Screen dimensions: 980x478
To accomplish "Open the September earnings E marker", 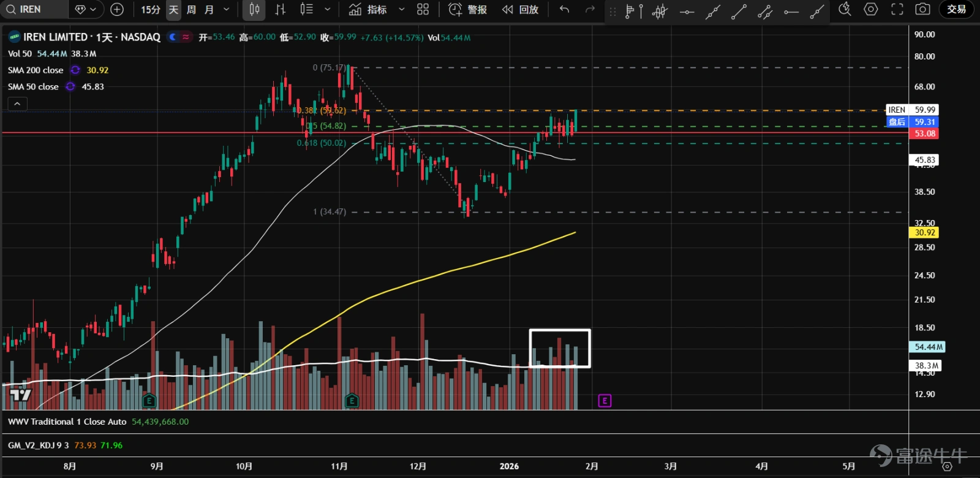I will tap(149, 401).
